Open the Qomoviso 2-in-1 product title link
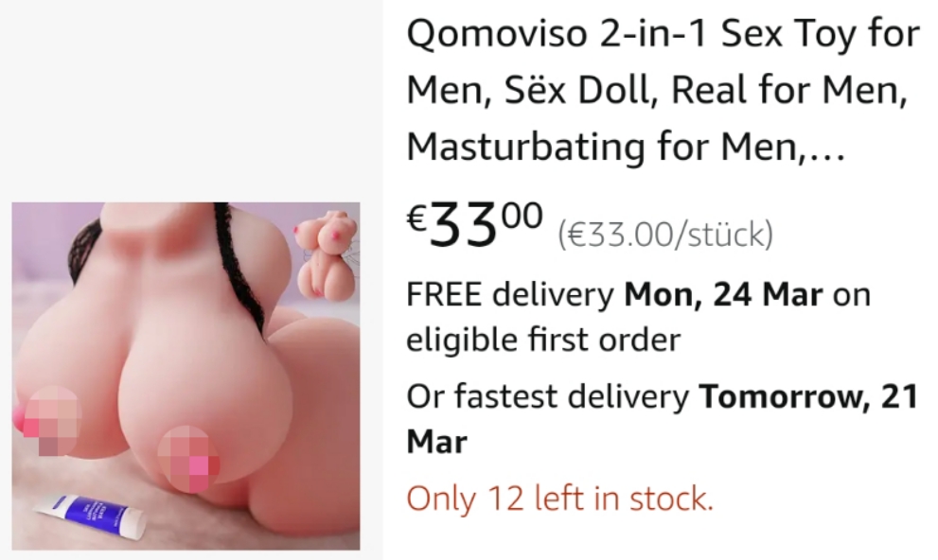 663,90
